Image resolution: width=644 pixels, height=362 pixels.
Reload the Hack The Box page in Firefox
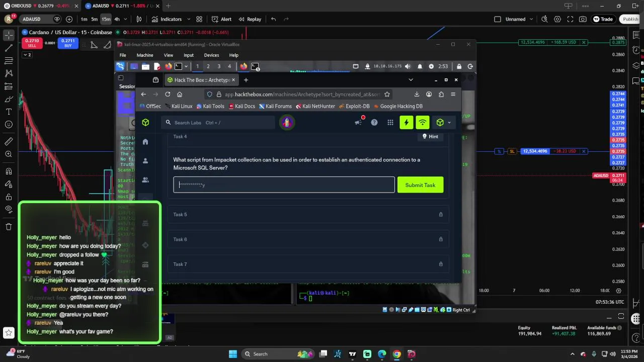[168, 94]
